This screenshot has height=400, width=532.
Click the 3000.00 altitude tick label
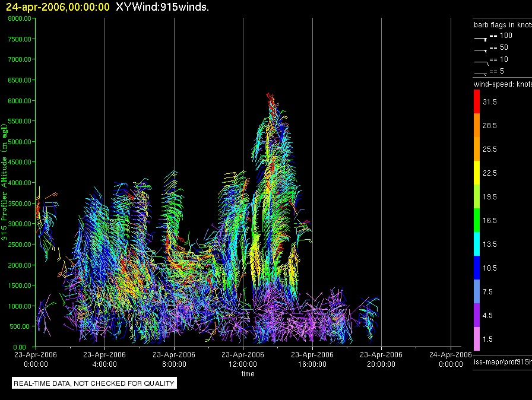click(20, 224)
